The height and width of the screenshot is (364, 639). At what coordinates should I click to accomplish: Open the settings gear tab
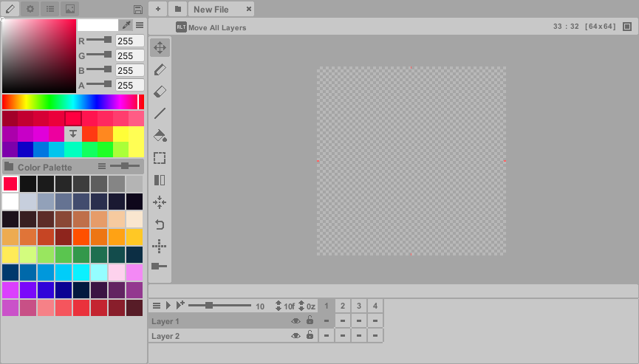click(30, 9)
